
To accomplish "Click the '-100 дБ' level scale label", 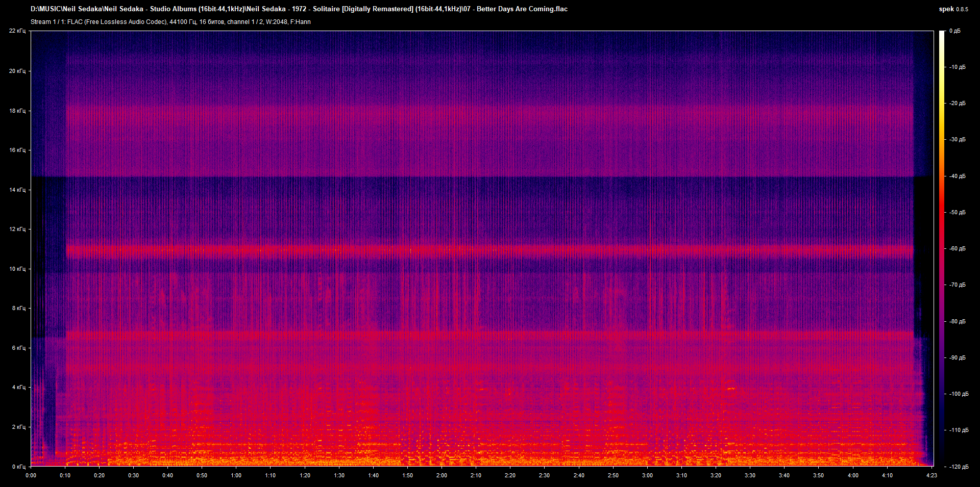I will point(959,394).
